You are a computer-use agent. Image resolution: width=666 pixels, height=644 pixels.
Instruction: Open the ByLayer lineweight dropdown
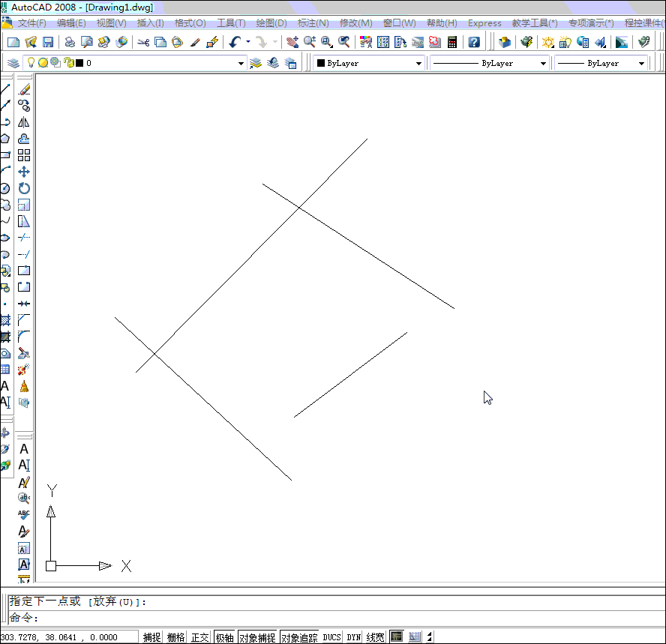tap(641, 63)
